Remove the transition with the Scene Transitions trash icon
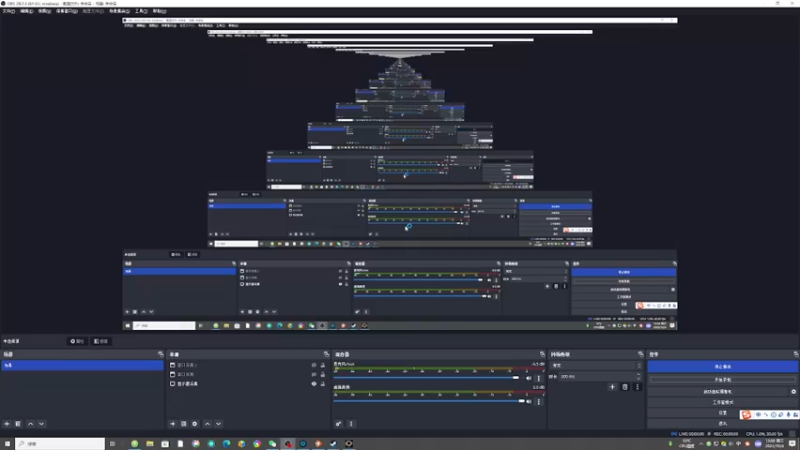800x450 pixels. (625, 387)
